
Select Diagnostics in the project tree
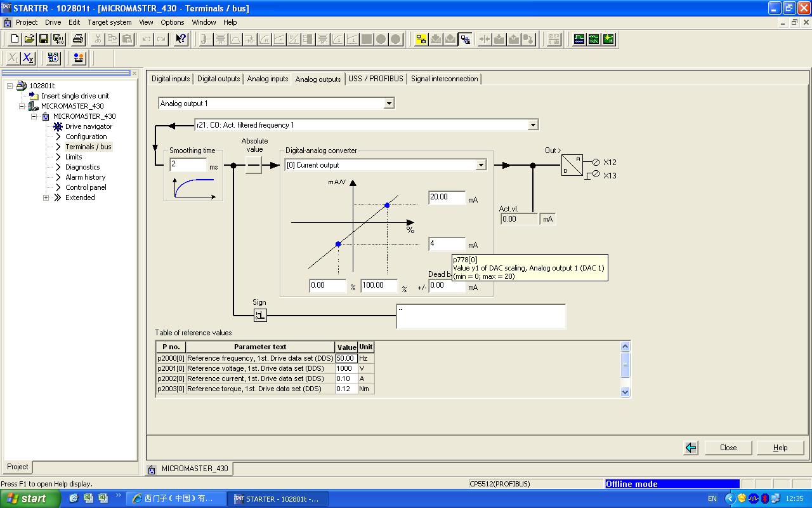tap(82, 167)
